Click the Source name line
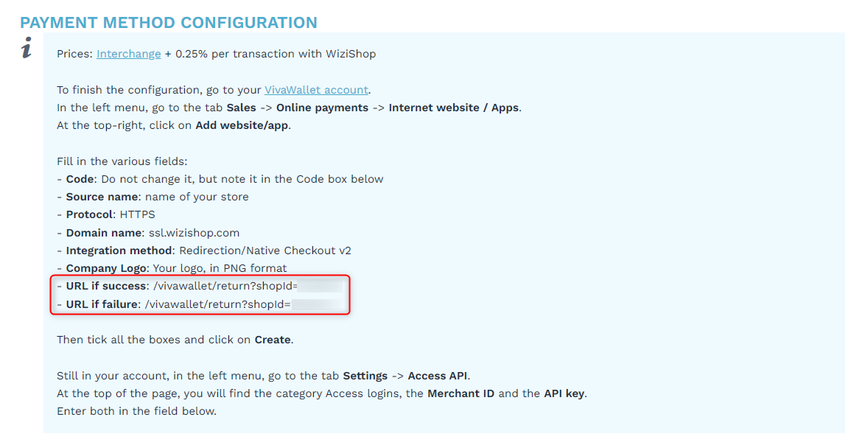The width and height of the screenshot is (868, 445). pos(153,197)
